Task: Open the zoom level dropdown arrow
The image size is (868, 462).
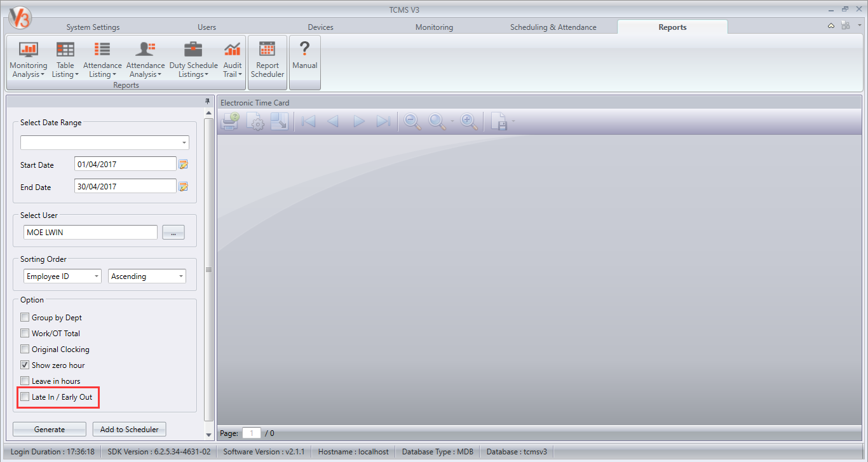Action: point(452,121)
